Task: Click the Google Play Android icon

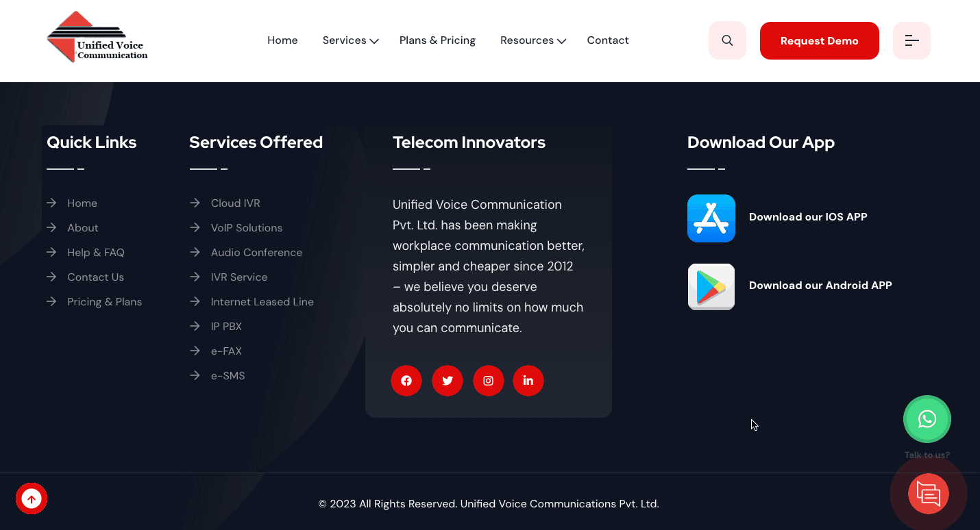Action: point(711,287)
